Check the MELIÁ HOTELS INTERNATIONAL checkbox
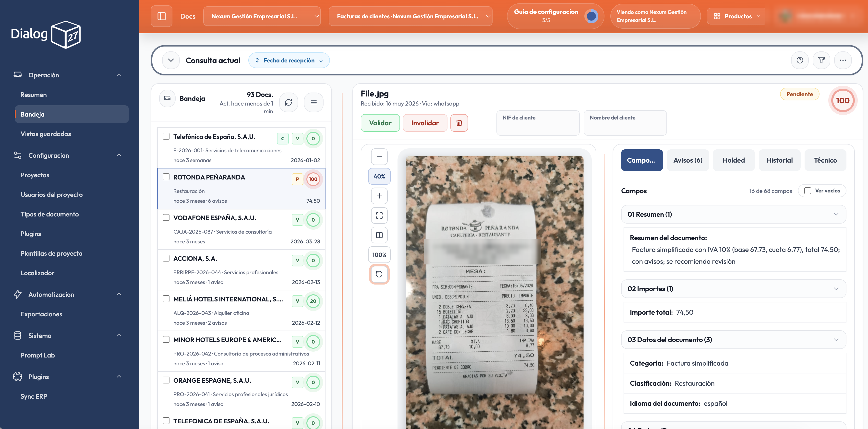Image resolution: width=868 pixels, height=429 pixels. (166, 298)
